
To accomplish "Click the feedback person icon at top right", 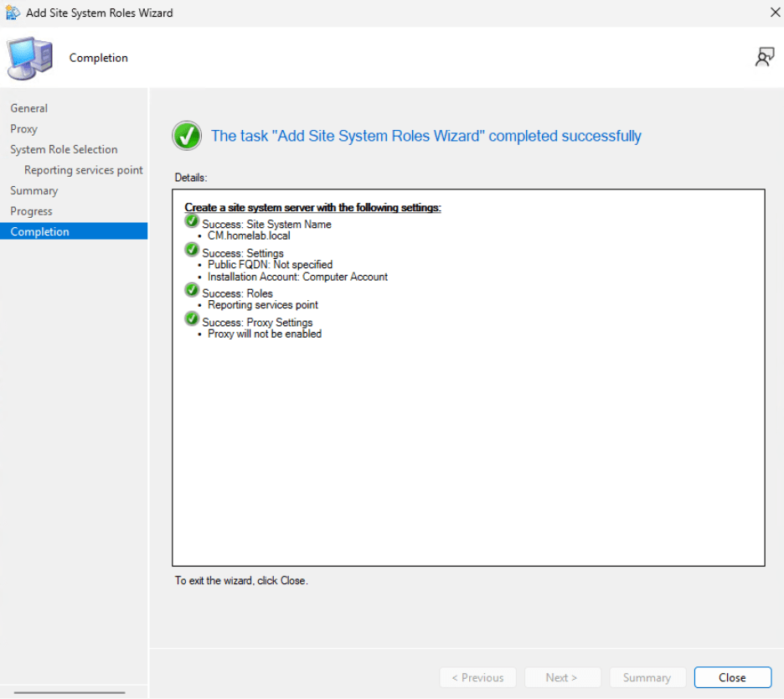I will [x=764, y=57].
